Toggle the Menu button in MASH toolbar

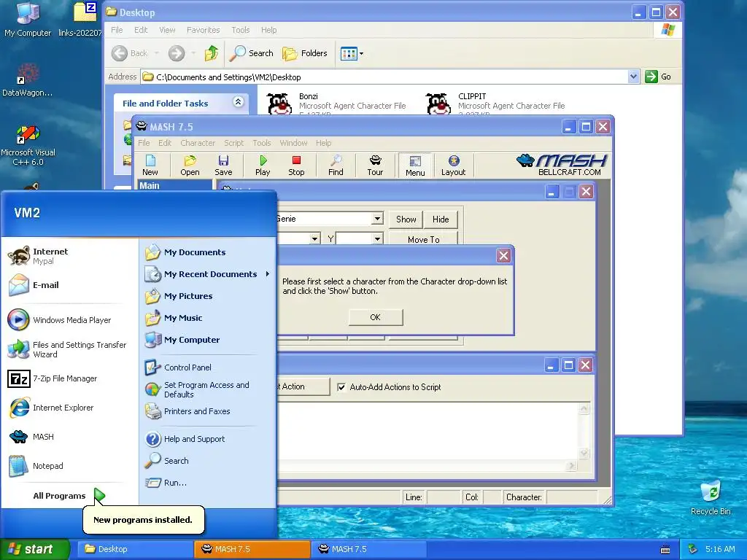tap(415, 166)
